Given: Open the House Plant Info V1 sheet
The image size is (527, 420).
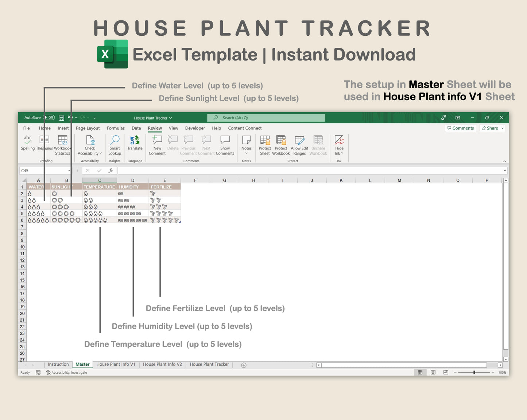Looking at the screenshot, I should 116,365.
